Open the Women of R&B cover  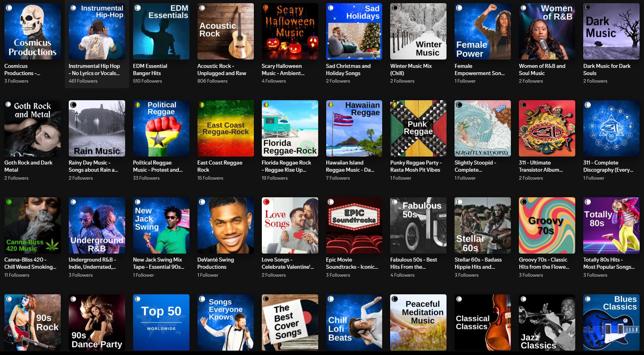point(547,32)
